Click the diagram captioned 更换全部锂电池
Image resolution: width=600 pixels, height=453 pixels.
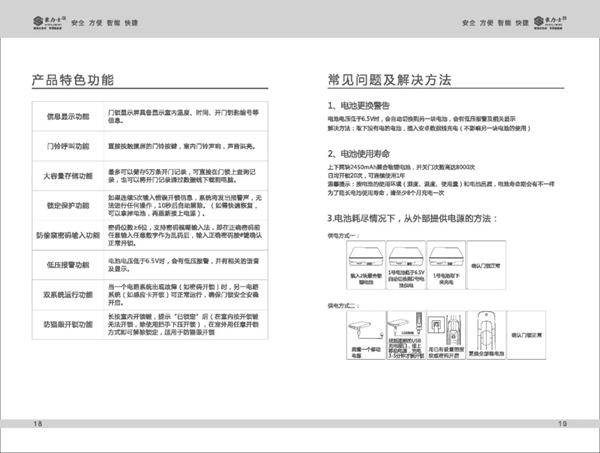click(x=486, y=335)
